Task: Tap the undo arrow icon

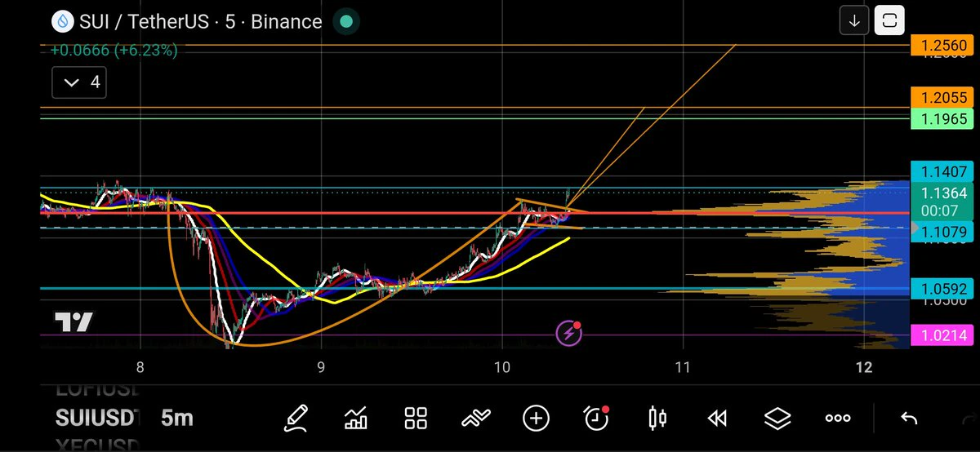Action: 908,419
